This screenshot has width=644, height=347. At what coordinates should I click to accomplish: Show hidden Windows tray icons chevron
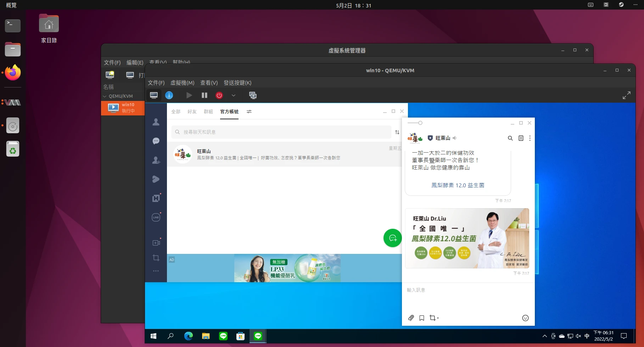[x=544, y=336]
